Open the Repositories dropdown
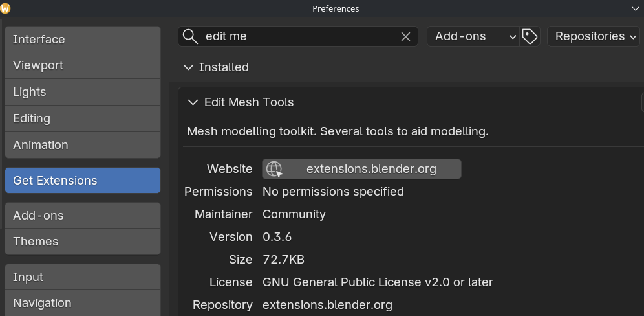644x316 pixels. (x=593, y=36)
